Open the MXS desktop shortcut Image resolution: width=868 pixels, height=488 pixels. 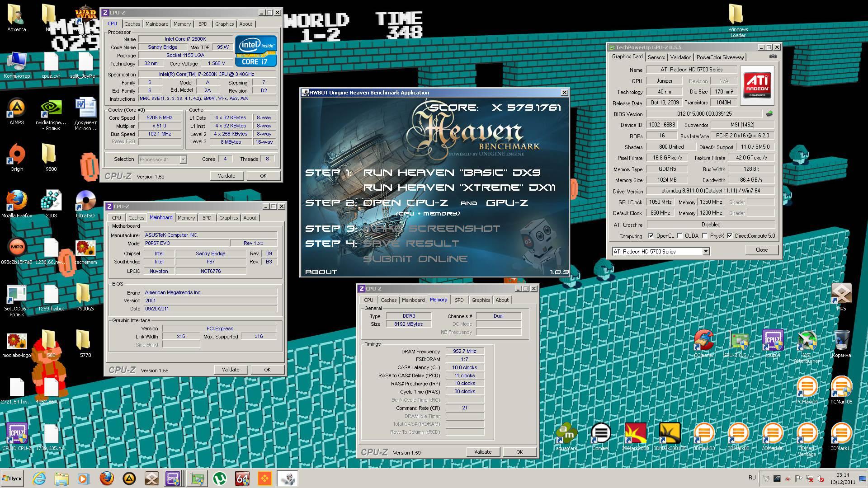pos(841,297)
